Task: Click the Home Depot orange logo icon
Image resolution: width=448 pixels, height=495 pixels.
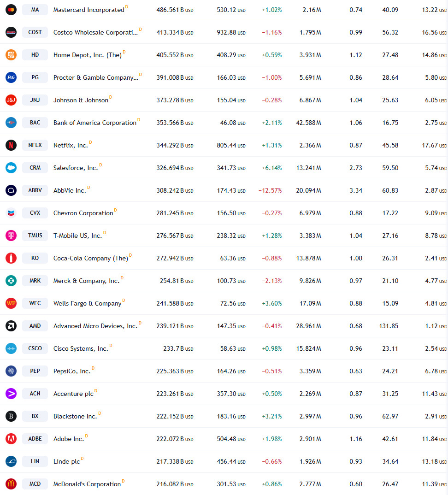Action: [11, 55]
